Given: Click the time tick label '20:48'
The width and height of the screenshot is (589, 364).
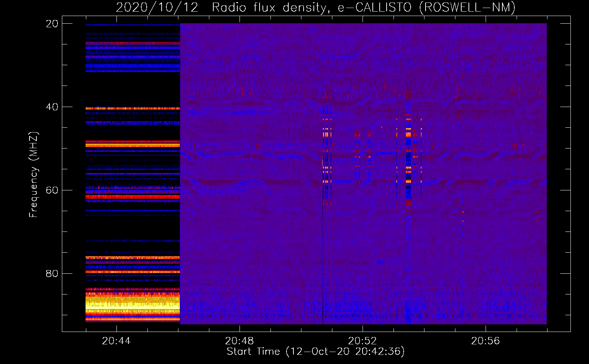Looking at the screenshot, I should pos(240,341).
